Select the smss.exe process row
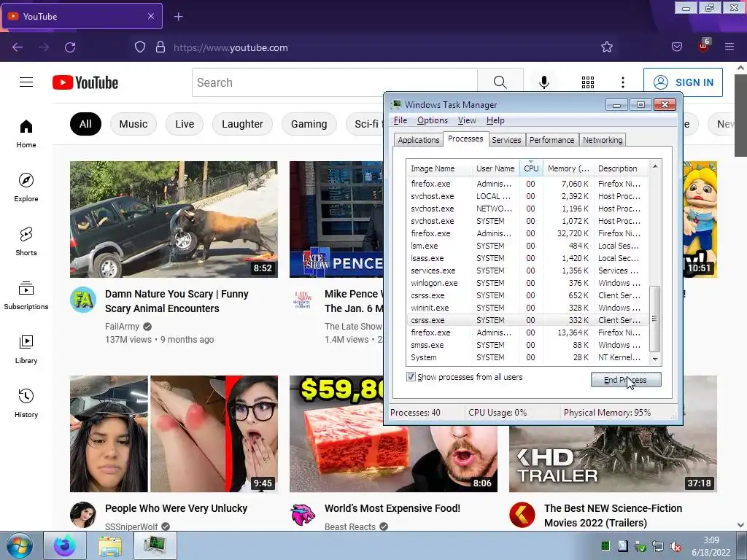Viewport: 747px width, 560px height. [527, 345]
